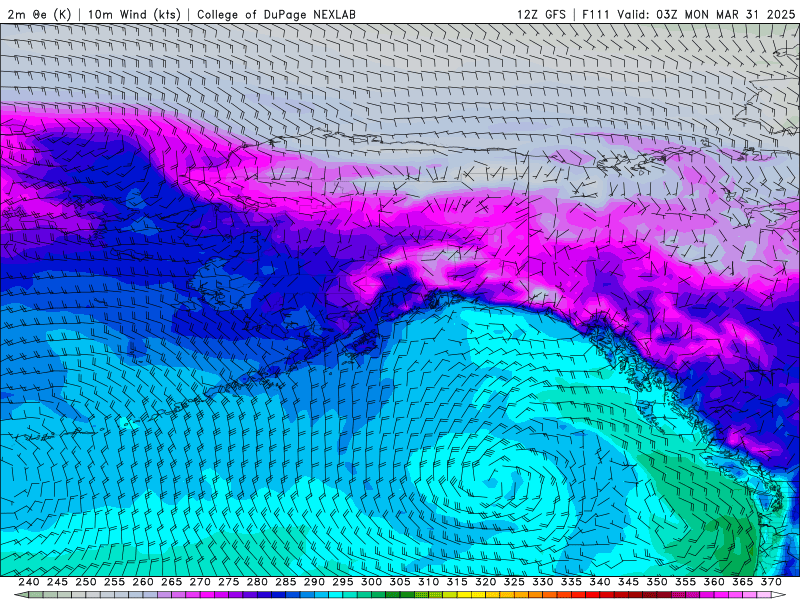The height and width of the screenshot is (600, 800).
Task: Click the 250 colorbar scale value
Action: tap(86, 582)
